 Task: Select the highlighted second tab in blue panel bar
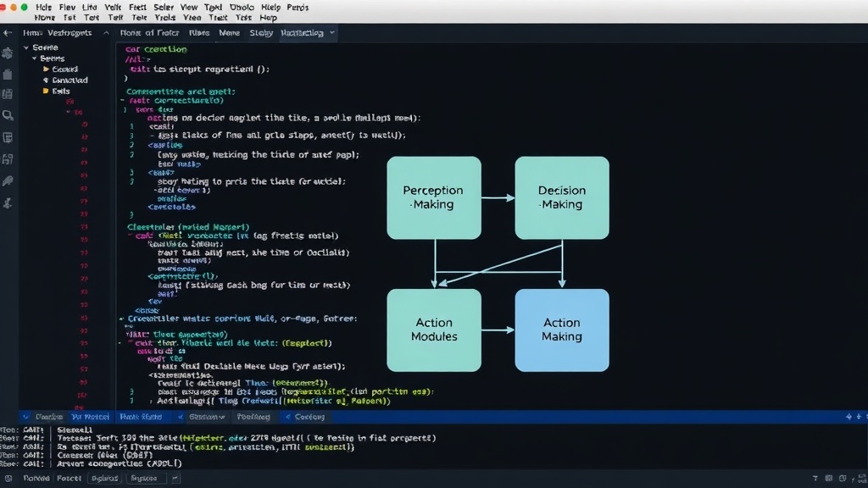[x=90, y=417]
